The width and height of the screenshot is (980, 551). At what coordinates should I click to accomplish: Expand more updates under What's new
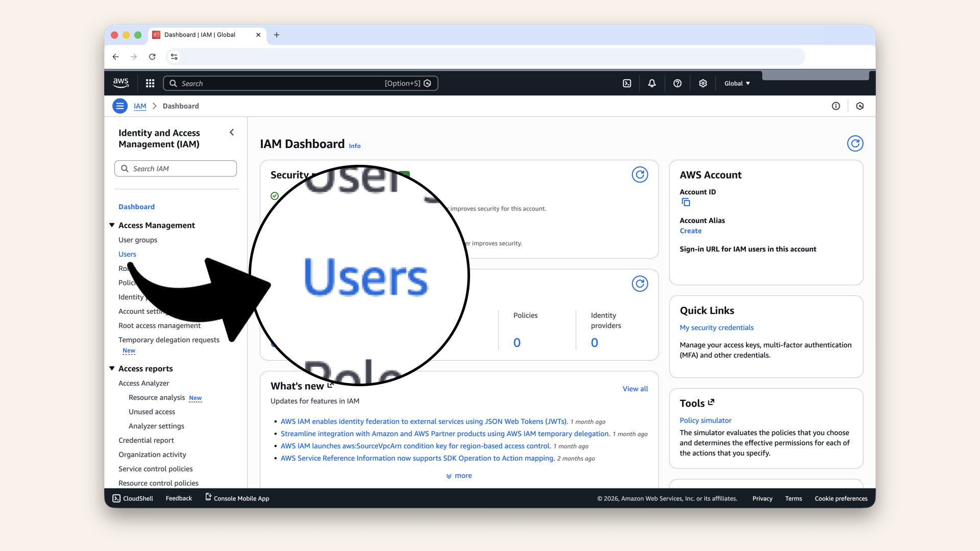[x=458, y=475]
